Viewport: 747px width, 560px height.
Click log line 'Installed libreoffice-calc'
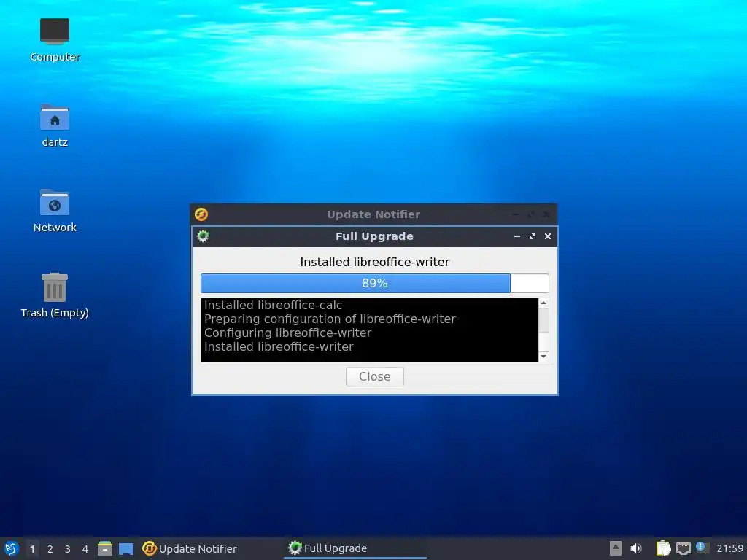(273, 306)
